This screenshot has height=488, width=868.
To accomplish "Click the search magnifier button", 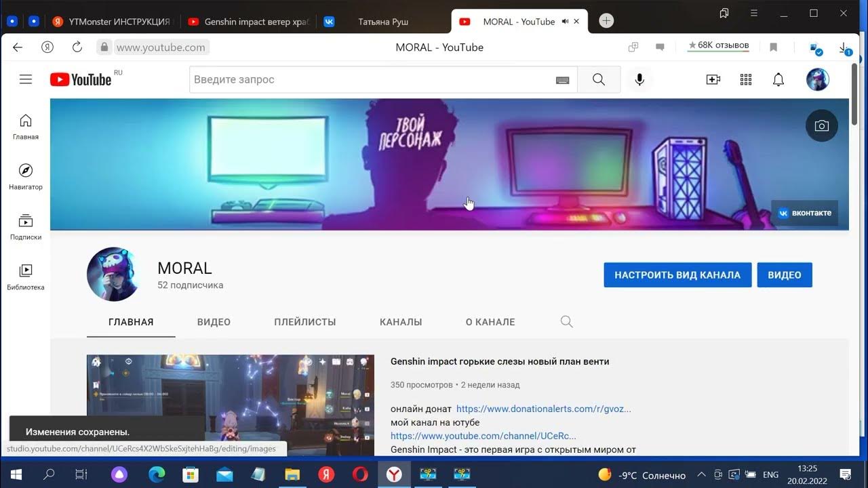I will coord(599,79).
